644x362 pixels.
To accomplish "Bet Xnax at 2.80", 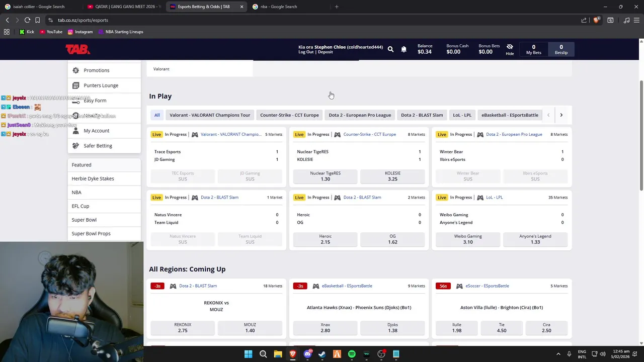I will (x=325, y=327).
